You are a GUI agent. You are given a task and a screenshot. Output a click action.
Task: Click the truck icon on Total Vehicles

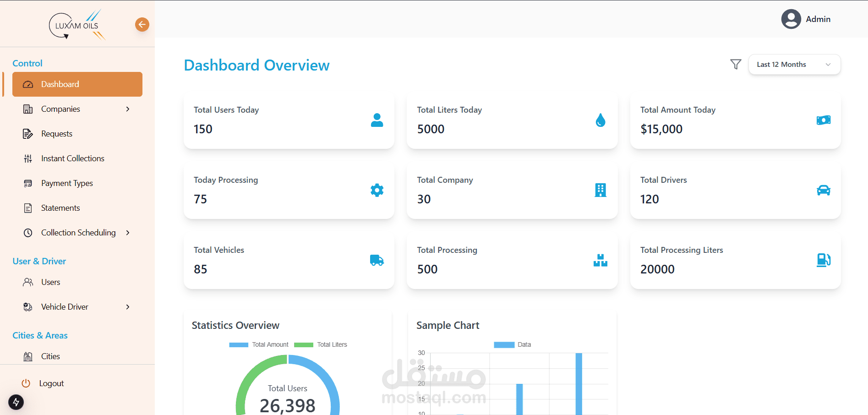pyautogui.click(x=377, y=260)
